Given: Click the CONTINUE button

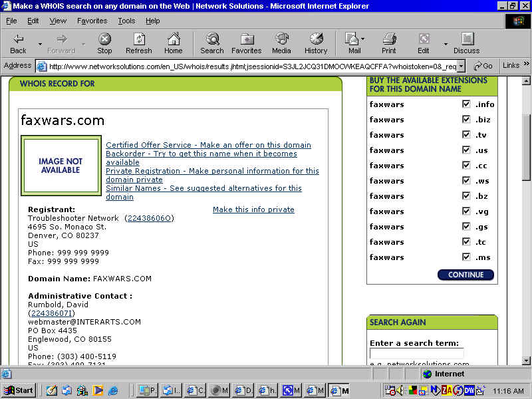Looking at the screenshot, I should coord(466,275).
